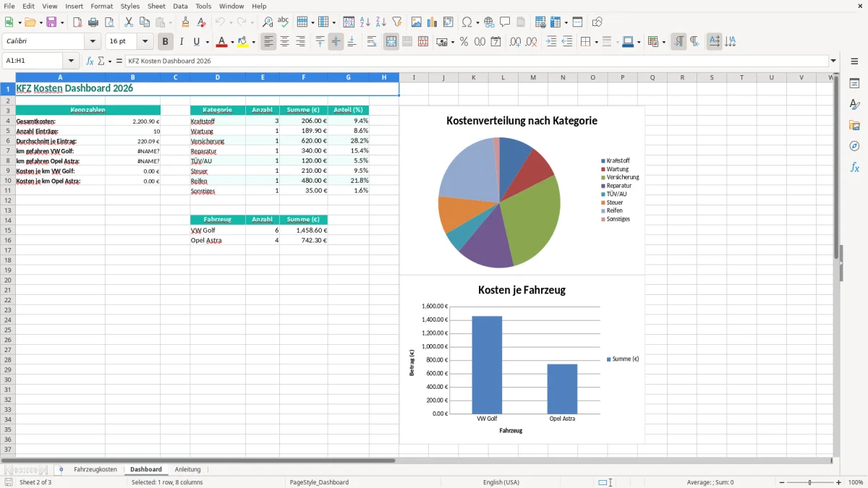Image resolution: width=868 pixels, height=488 pixels.
Task: Insert hyperlink globe icon
Action: (x=489, y=22)
